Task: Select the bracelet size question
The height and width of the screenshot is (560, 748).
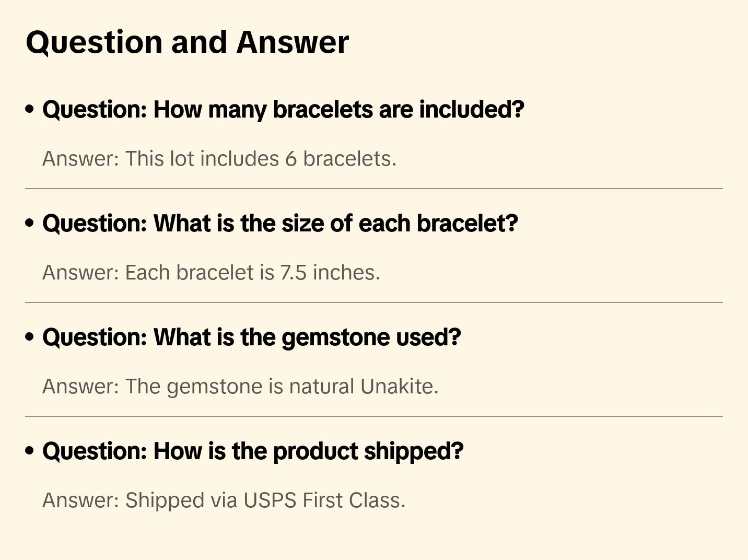Action: pyautogui.click(x=280, y=224)
